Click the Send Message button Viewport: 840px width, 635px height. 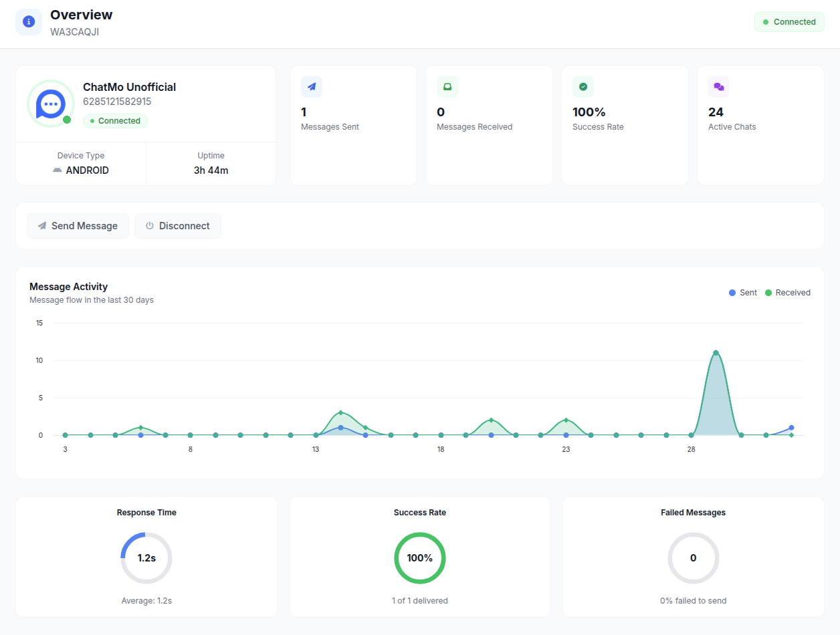click(x=78, y=226)
